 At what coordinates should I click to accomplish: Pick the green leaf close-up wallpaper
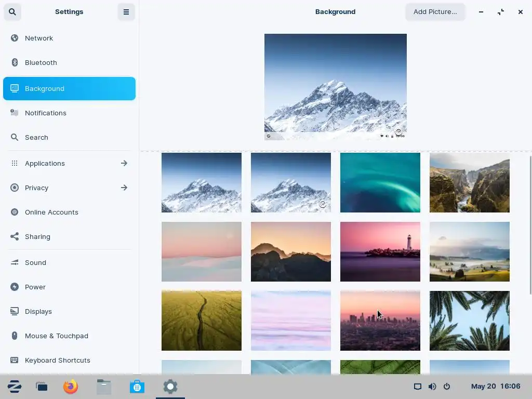[x=380, y=367]
